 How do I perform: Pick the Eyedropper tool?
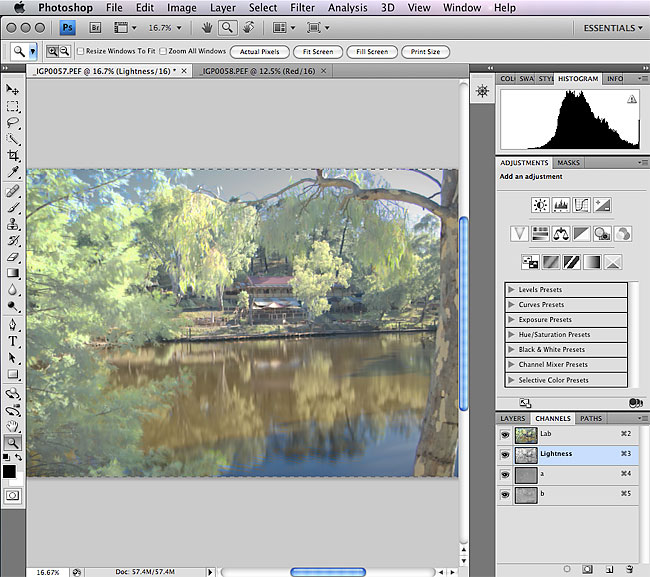pos(13,172)
